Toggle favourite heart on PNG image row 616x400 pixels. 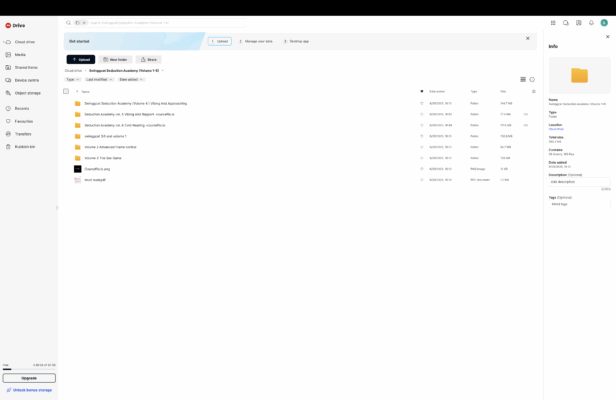point(422,169)
